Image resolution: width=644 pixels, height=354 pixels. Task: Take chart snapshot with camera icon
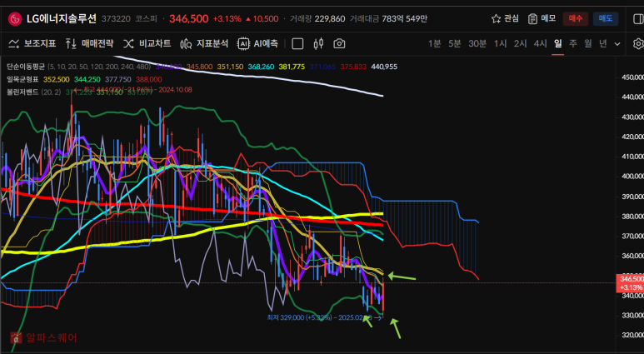click(339, 43)
